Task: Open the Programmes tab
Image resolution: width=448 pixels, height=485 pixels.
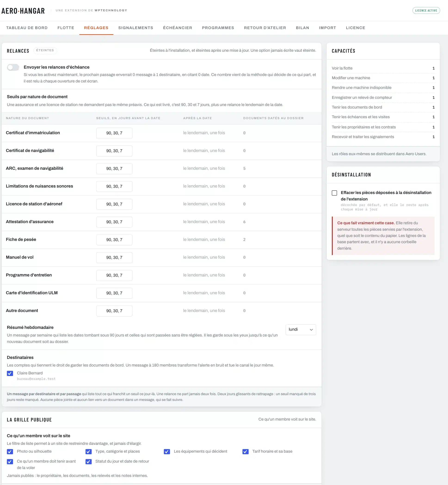Action: [218, 28]
